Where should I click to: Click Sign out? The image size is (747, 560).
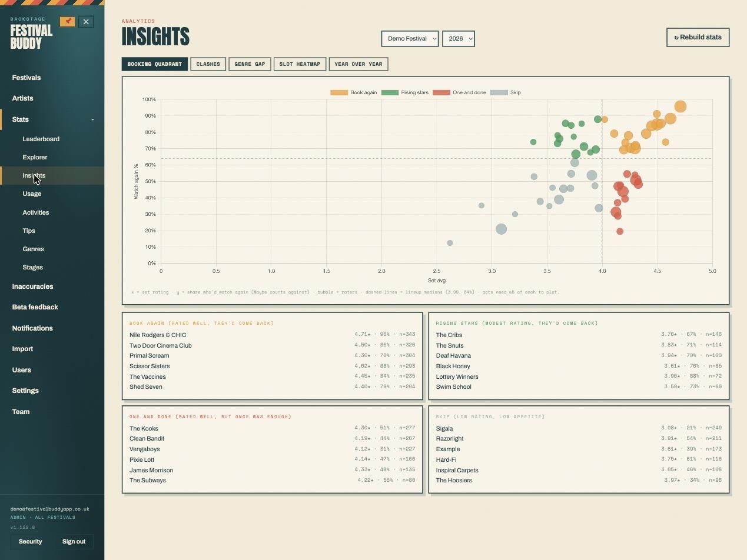tap(74, 541)
